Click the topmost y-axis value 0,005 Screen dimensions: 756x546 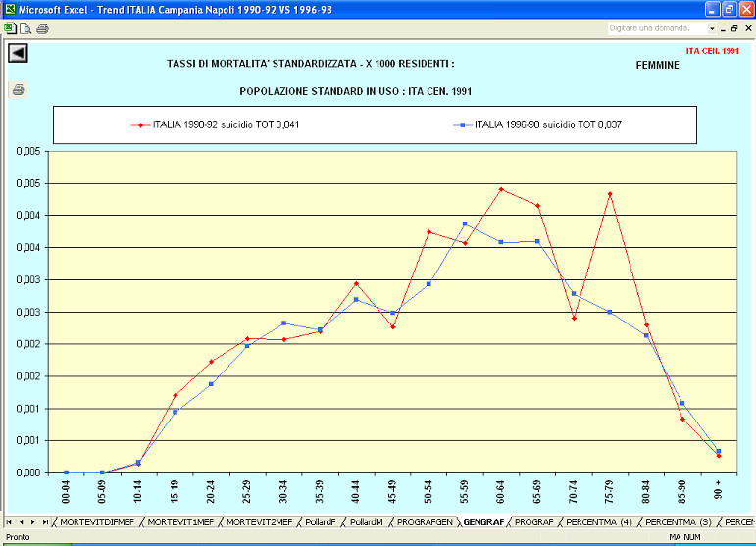tap(28, 151)
